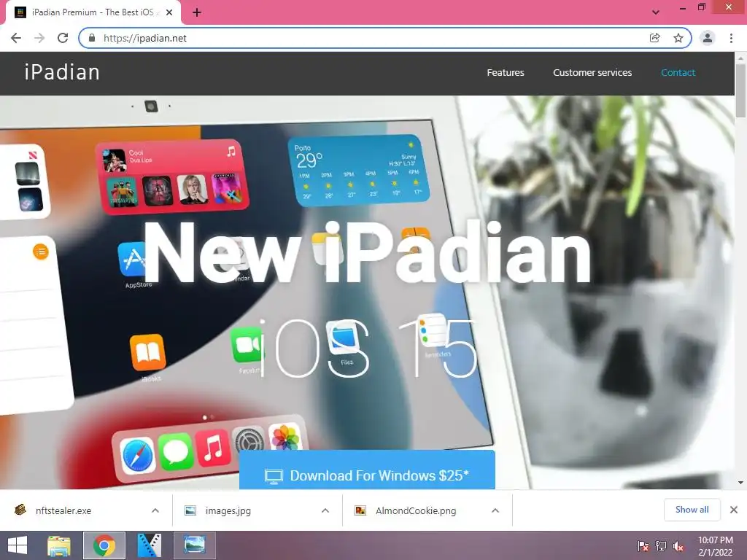Click the Safari compass icon in the dock
Viewport: 747px width, 560px height.
pyautogui.click(x=137, y=455)
